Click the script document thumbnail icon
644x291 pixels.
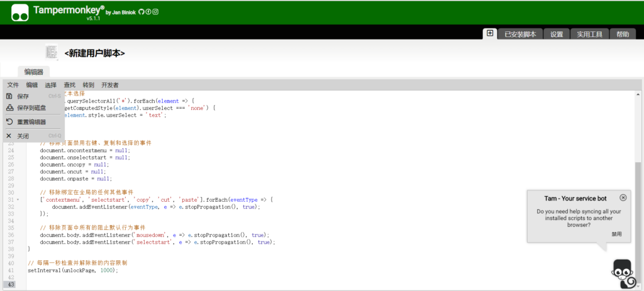52,53
